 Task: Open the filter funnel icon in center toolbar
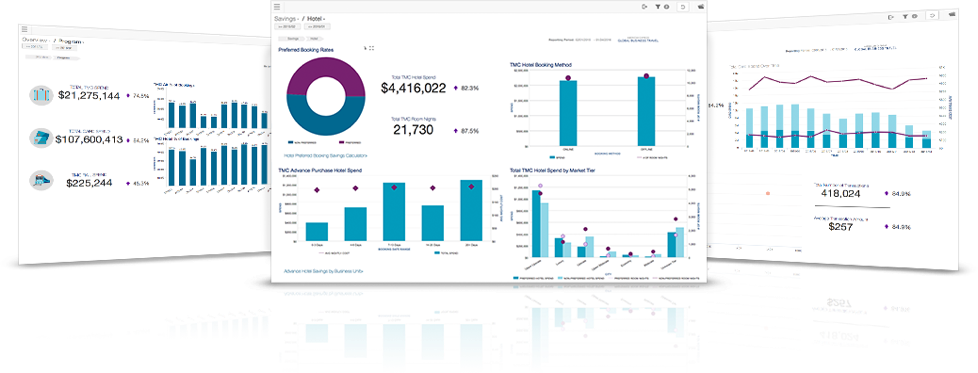coord(657,7)
